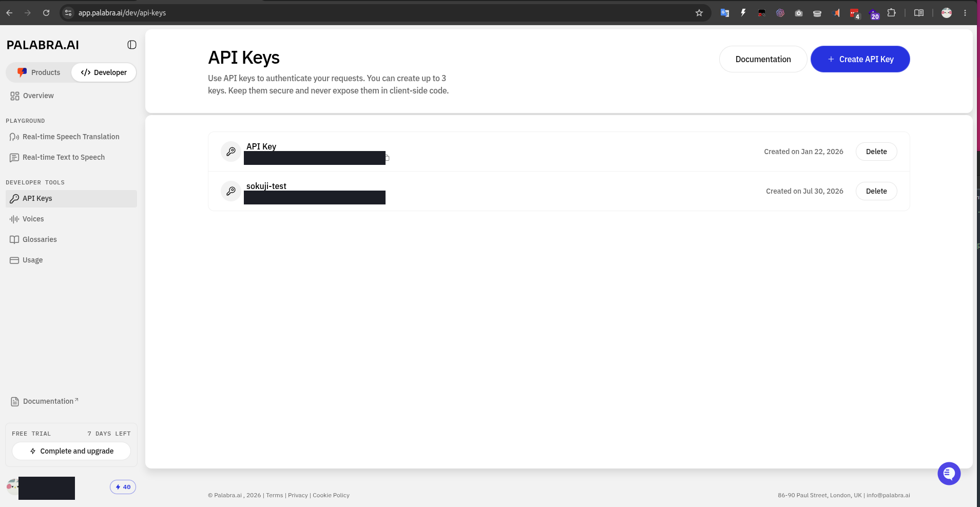Image resolution: width=980 pixels, height=507 pixels.
Task: Click "Created on Jan 22, 2026" text
Action: [x=803, y=152]
